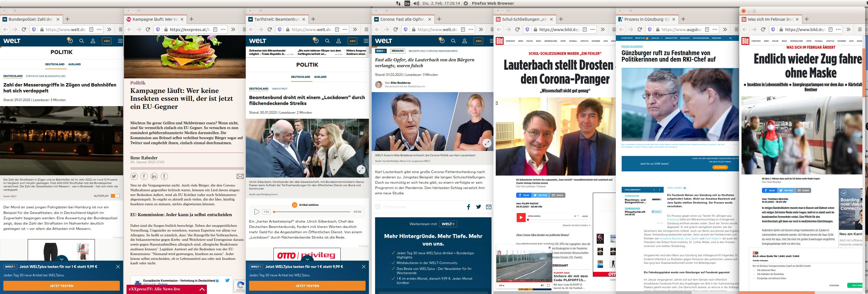Open keyboard layout De indicator
Viewport: 868px width, 294px height.
pyautogui.click(x=407, y=3)
